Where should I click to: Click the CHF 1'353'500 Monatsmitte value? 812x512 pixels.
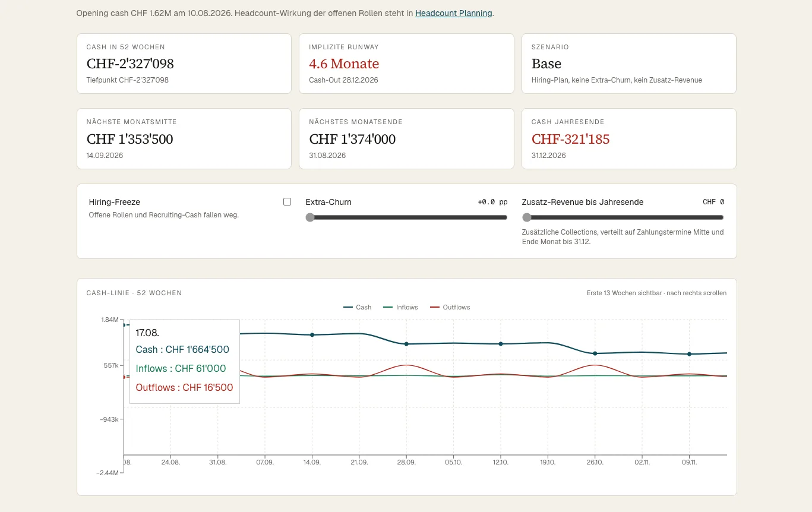pyautogui.click(x=130, y=140)
